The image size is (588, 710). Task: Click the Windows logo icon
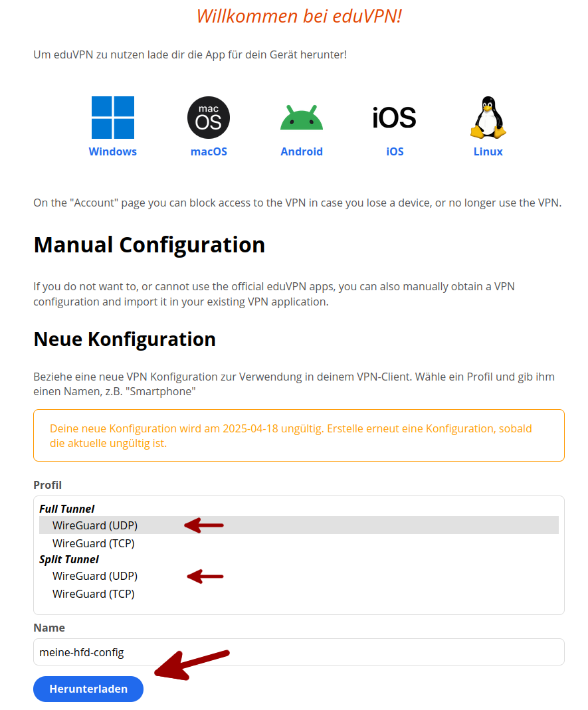[x=113, y=118]
